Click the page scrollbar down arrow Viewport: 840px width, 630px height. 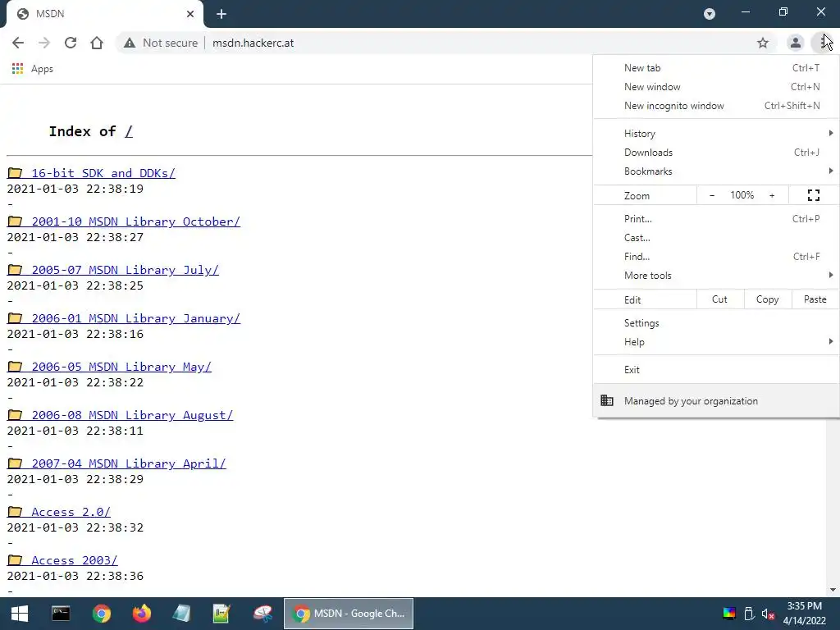(x=833, y=591)
